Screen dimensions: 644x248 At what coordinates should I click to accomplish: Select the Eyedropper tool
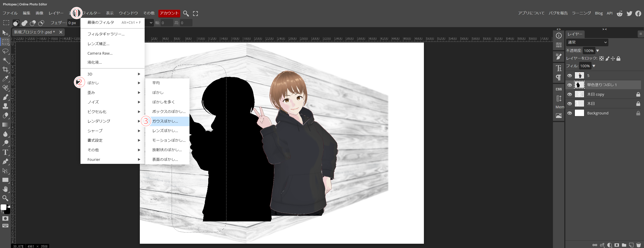coord(6,78)
